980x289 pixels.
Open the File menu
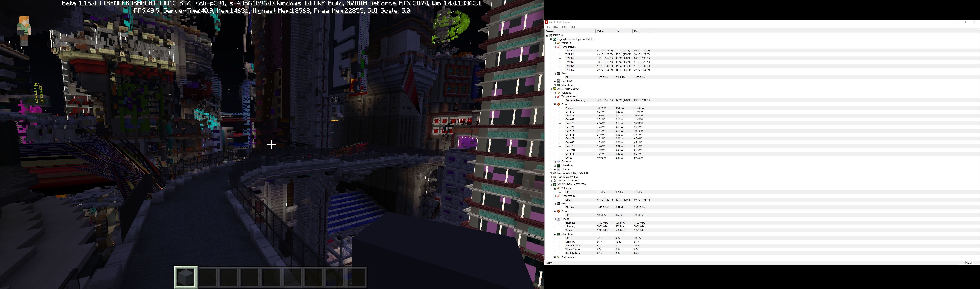(x=548, y=27)
